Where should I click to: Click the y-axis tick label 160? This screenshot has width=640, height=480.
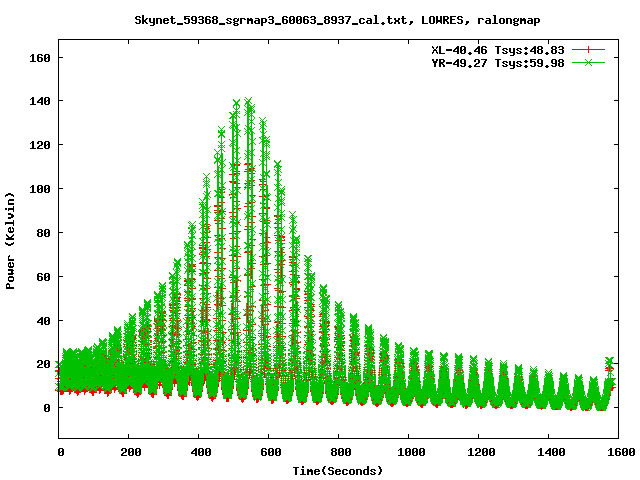tap(40, 58)
